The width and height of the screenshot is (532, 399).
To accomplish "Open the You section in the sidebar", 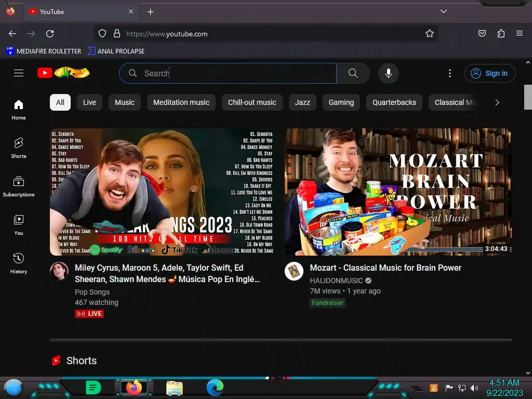I will [x=19, y=224].
